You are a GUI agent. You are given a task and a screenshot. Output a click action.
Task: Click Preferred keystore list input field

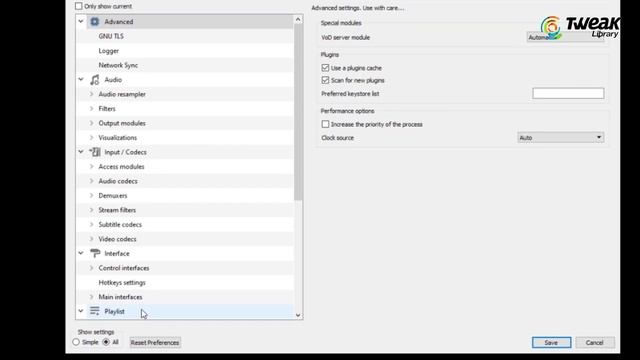568,93
